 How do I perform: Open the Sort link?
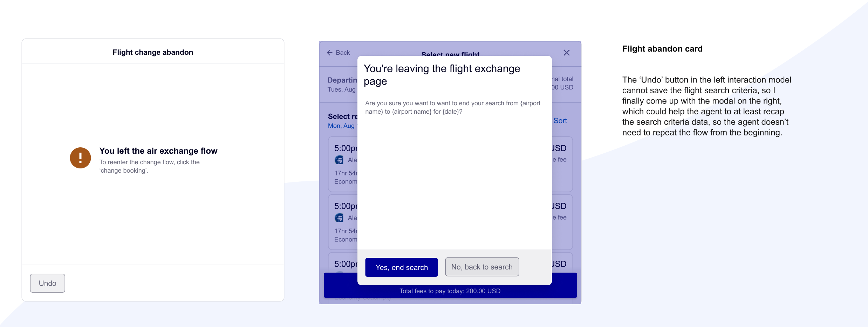point(560,121)
